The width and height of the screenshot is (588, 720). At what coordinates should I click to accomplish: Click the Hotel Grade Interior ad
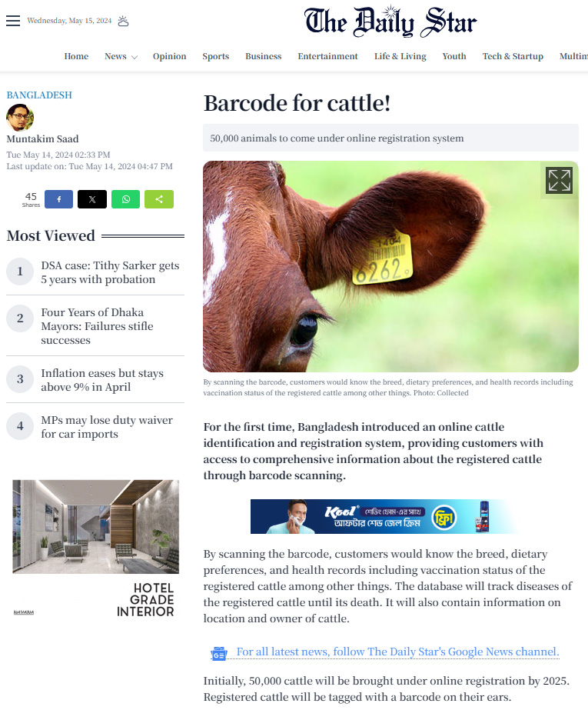95,550
